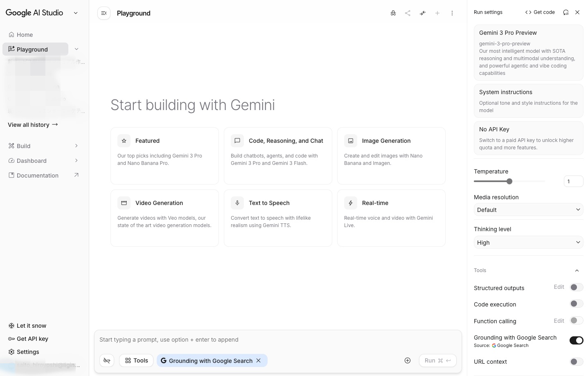This screenshot has height=376, width=588.
Task: Collapse the Tools section in Run settings
Action: (x=577, y=270)
